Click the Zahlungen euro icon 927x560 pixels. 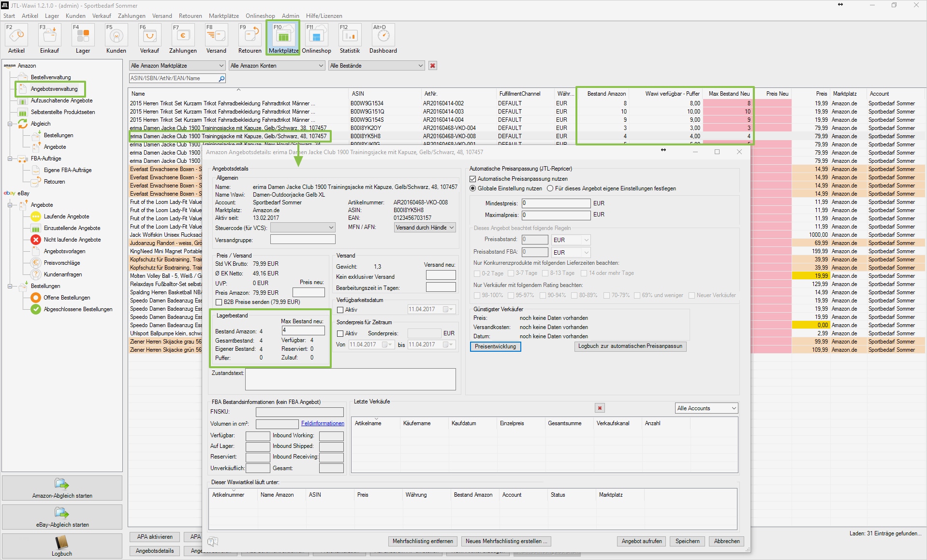pos(183,36)
